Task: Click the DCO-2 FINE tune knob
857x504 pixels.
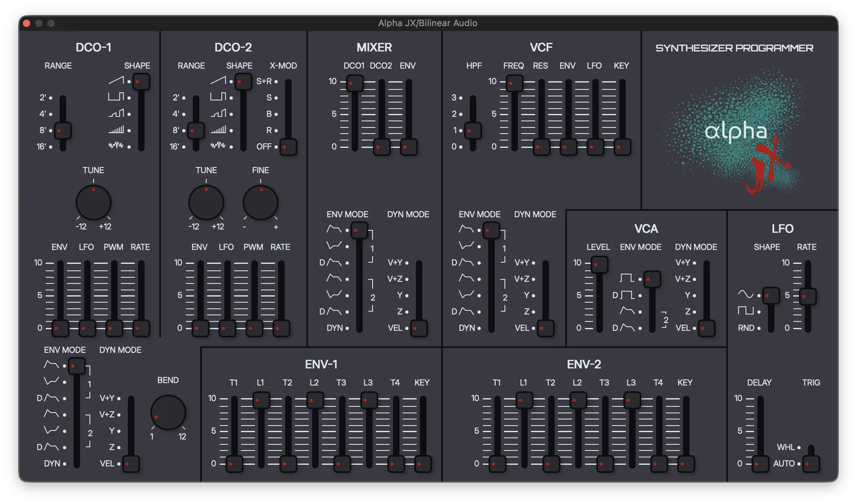Action: pyautogui.click(x=261, y=203)
